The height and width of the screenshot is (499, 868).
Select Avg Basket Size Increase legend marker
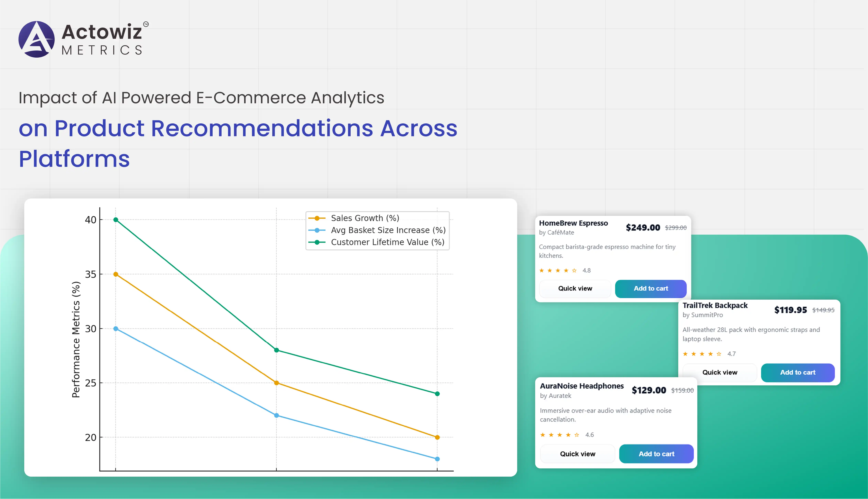point(317,230)
